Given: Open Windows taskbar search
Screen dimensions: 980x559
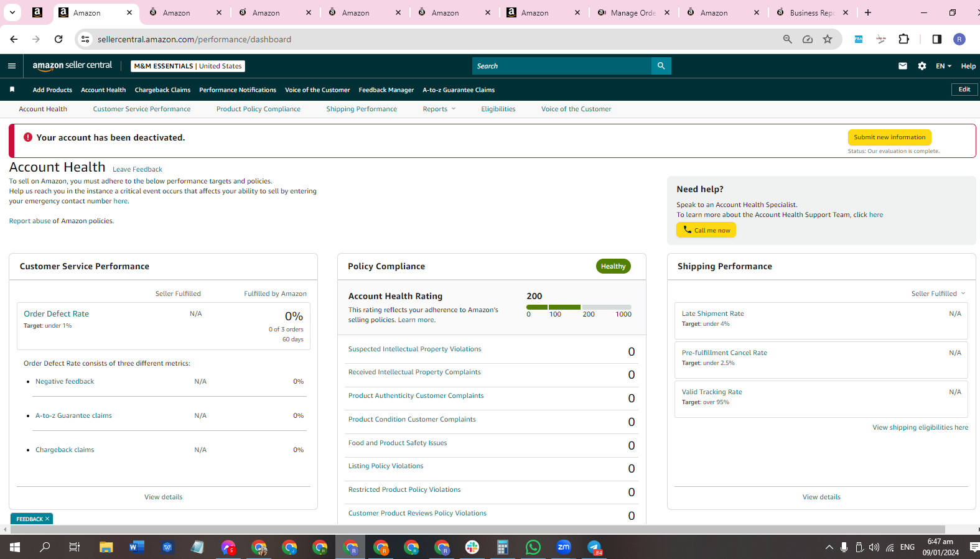Looking at the screenshot, I should click(x=45, y=547).
